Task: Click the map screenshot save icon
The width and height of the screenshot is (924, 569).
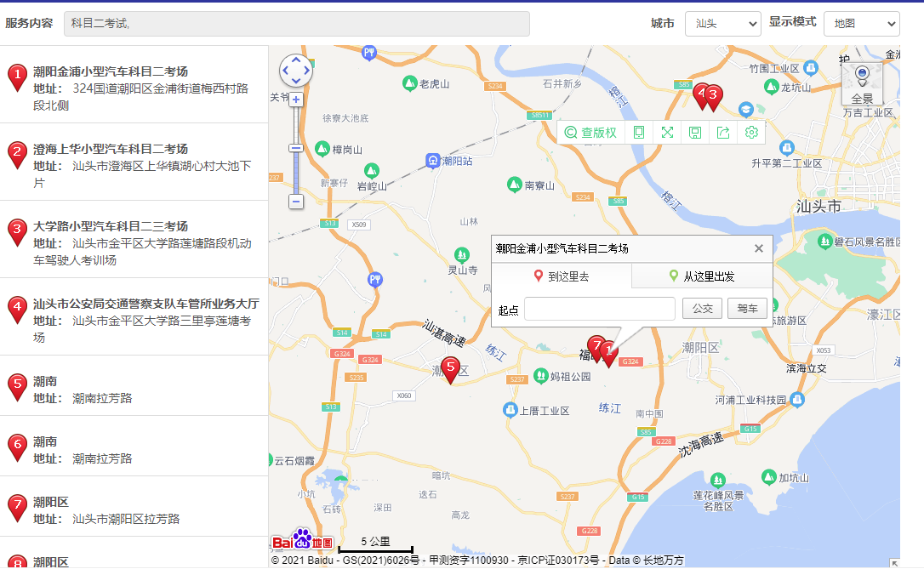Action: coord(694,132)
